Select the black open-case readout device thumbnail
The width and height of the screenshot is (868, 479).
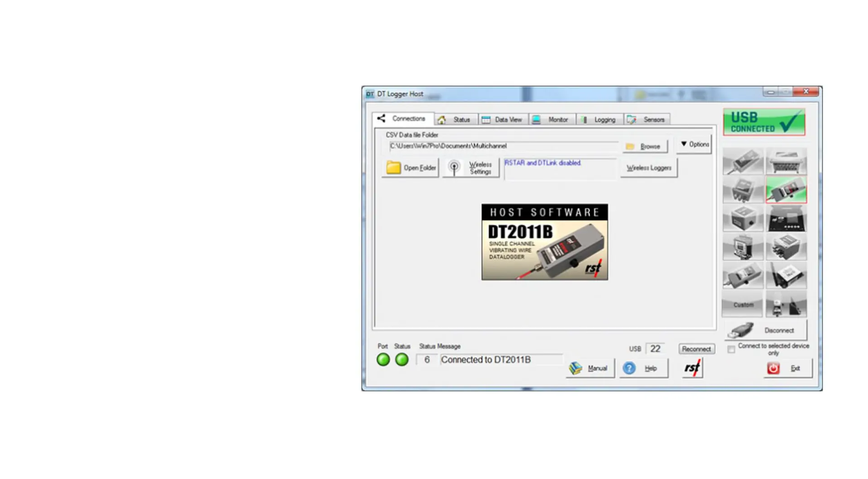tap(786, 218)
